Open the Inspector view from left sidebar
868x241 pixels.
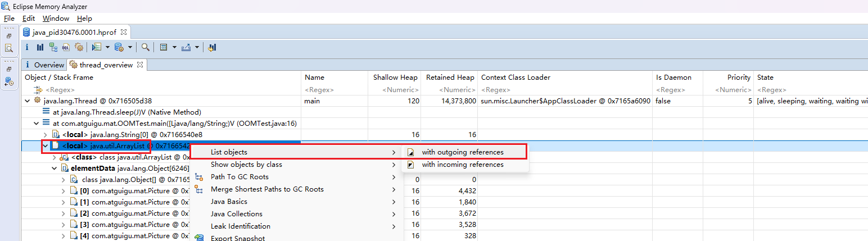[x=9, y=48]
